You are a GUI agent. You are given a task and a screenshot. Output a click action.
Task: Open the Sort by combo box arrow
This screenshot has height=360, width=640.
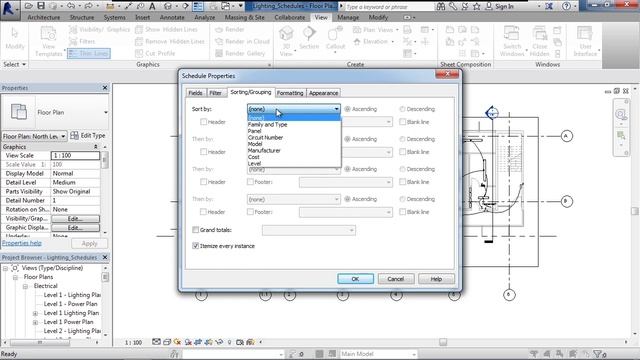(x=336, y=109)
